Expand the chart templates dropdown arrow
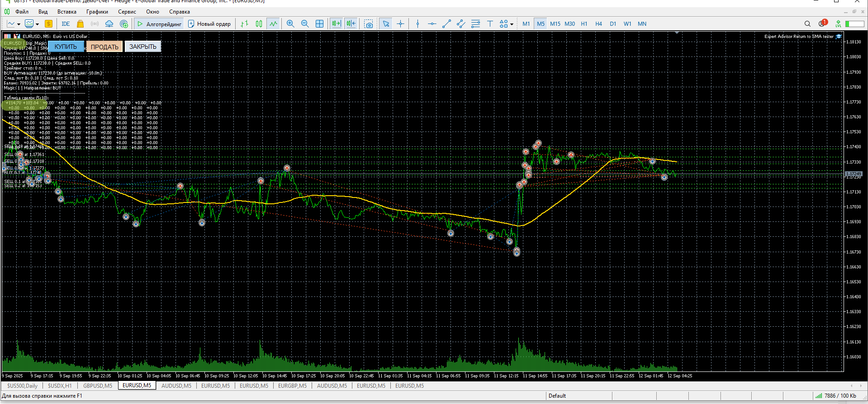 (37, 24)
